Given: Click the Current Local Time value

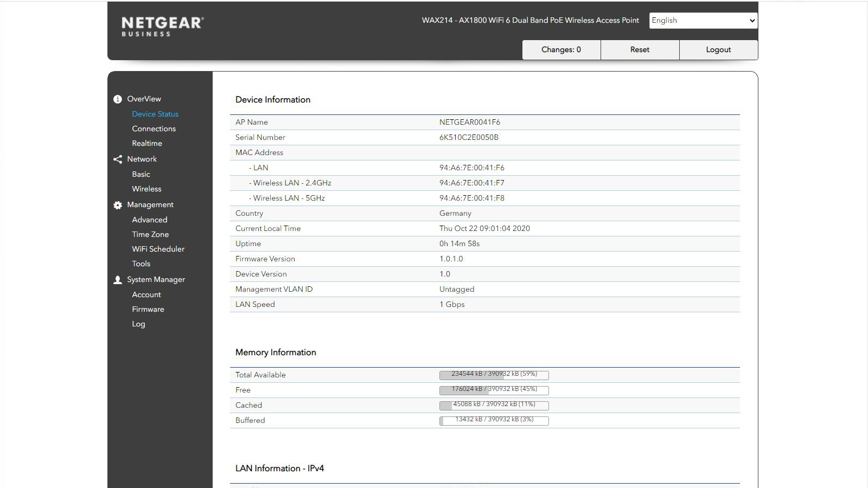Looking at the screenshot, I should click(x=484, y=229).
